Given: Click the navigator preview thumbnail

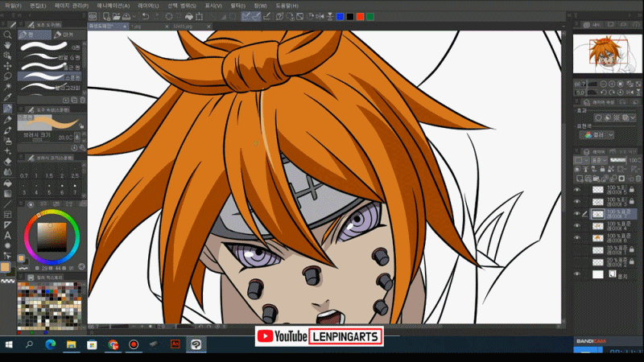Looking at the screenshot, I should point(608,54).
